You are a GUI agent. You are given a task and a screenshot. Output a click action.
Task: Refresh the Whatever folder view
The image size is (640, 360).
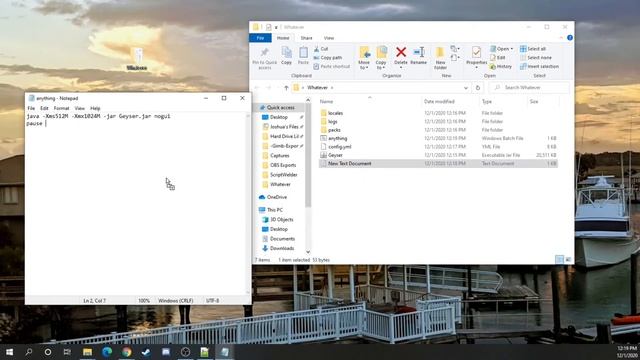478,88
